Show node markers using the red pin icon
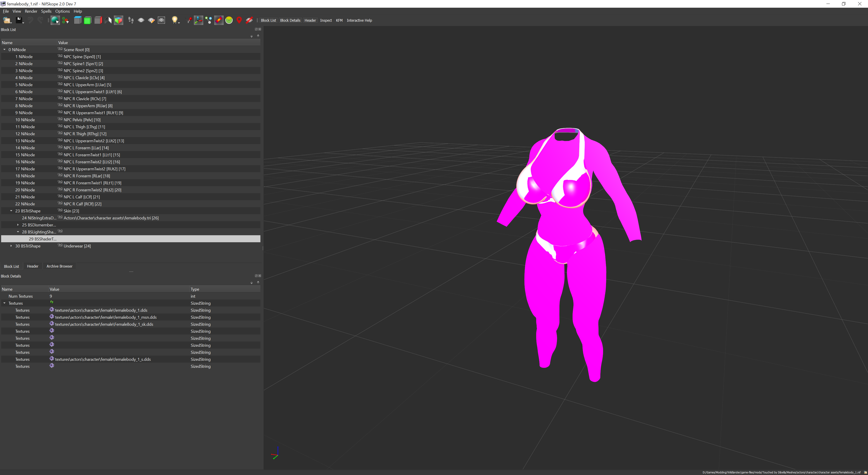 (x=240, y=20)
